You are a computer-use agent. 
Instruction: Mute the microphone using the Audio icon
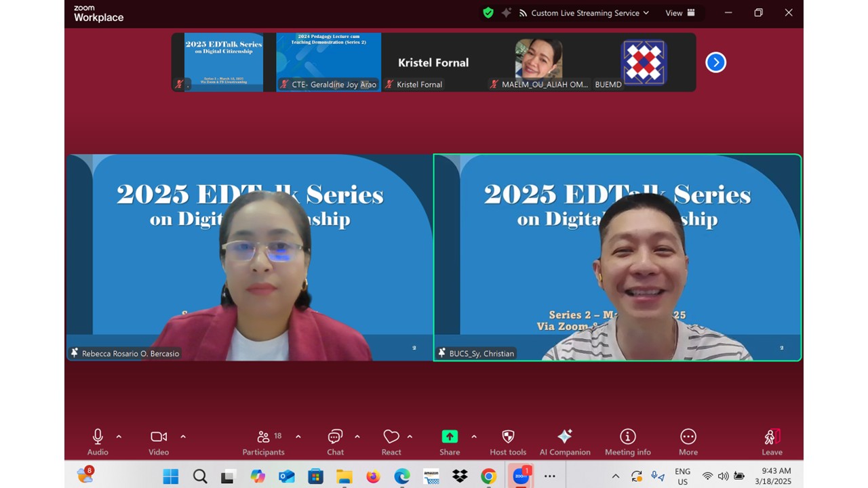(97, 436)
